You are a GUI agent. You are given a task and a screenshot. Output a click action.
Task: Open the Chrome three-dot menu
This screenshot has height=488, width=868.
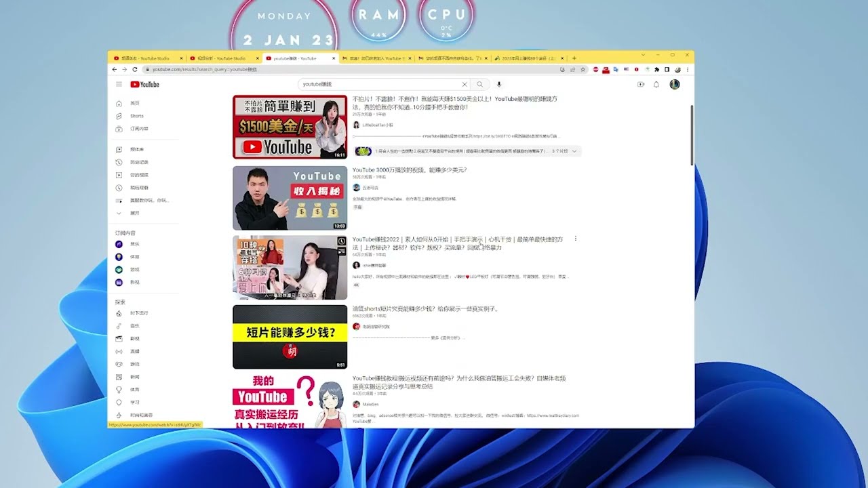688,69
